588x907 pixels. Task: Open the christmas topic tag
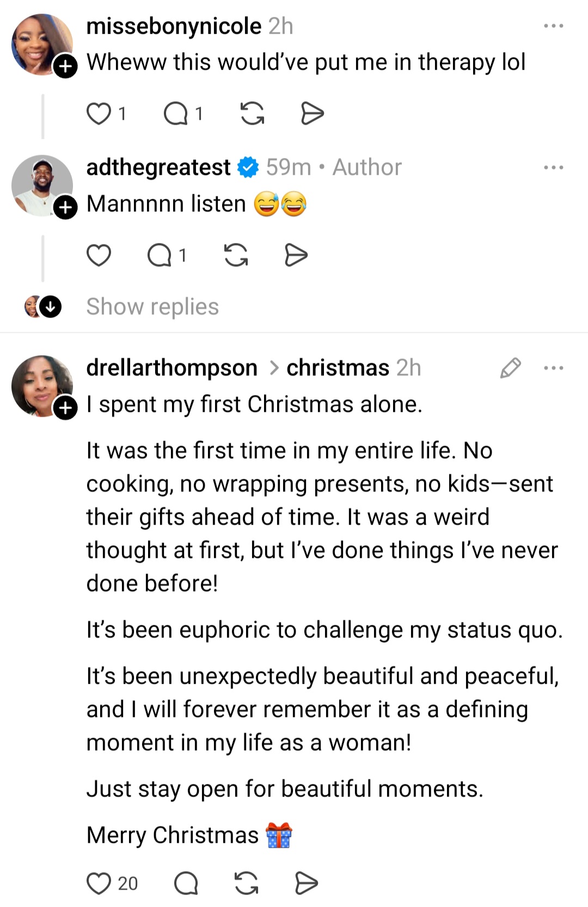pyautogui.click(x=338, y=368)
